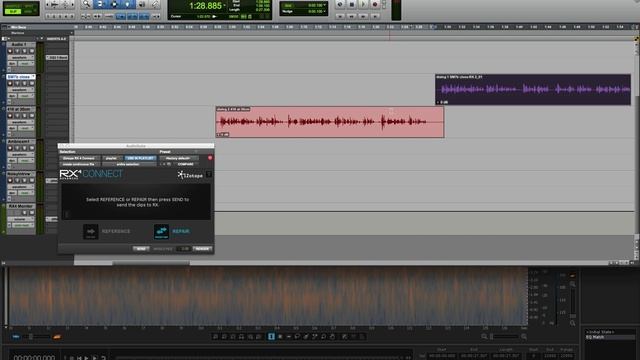Mute the SM7b close track

pyautogui.click(x=31, y=83)
